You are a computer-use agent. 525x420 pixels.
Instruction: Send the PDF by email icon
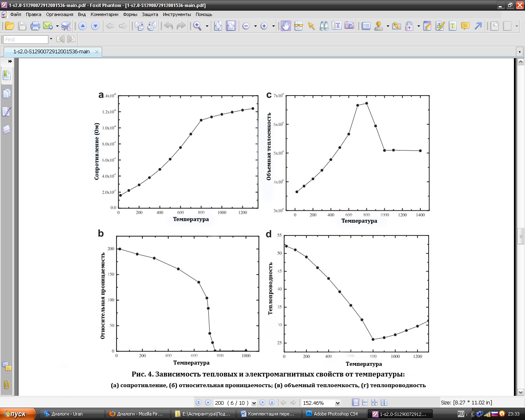48,26
